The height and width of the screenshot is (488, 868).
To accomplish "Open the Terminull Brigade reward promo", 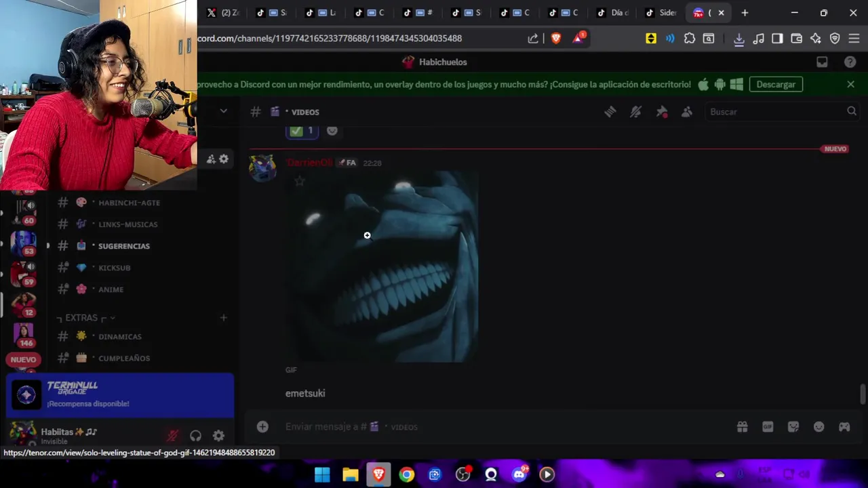I will 120,395.
